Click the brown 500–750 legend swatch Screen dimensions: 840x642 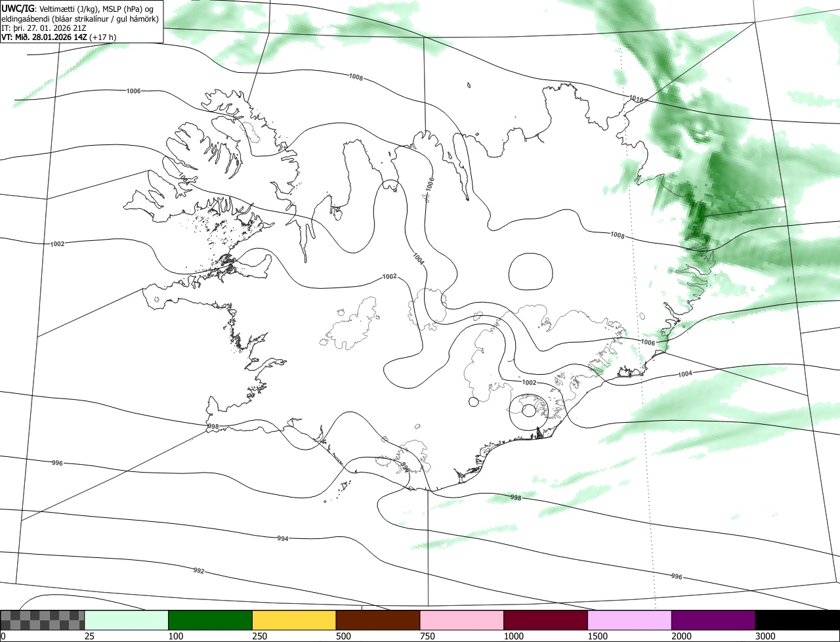pyautogui.click(x=378, y=620)
